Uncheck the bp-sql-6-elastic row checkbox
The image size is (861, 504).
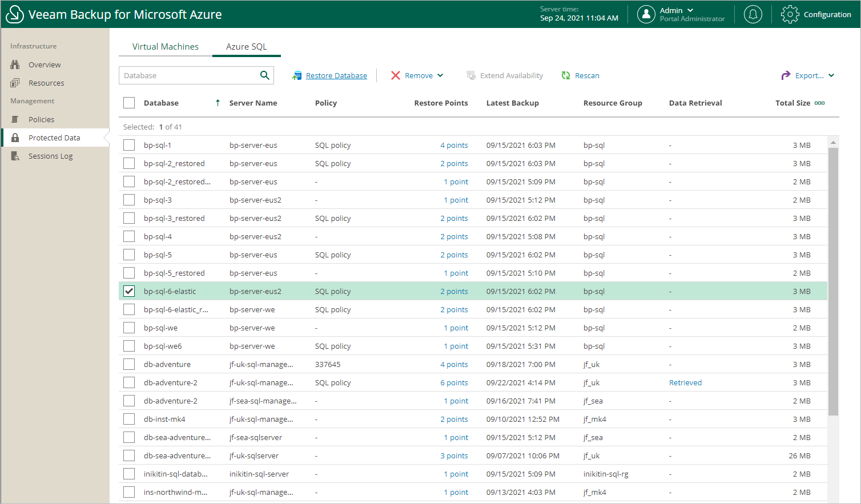tap(129, 291)
